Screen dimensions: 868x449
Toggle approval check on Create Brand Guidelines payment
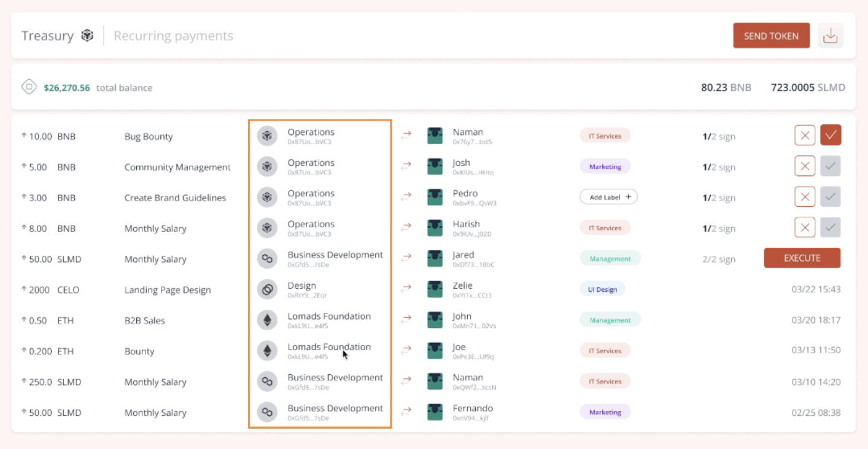[831, 196]
